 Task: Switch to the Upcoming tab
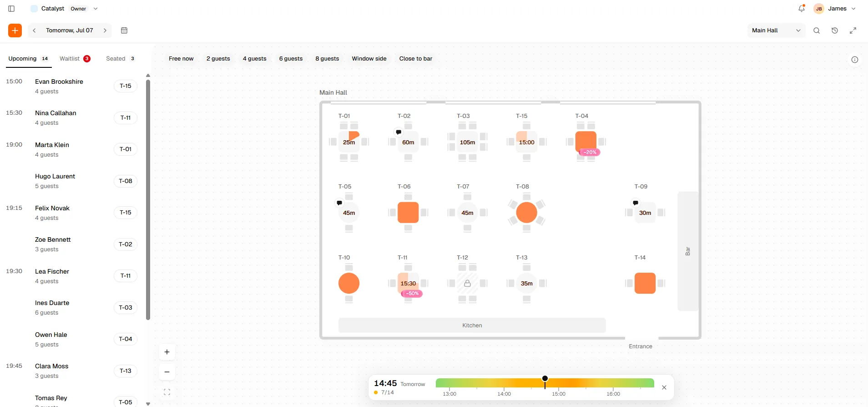(28, 59)
